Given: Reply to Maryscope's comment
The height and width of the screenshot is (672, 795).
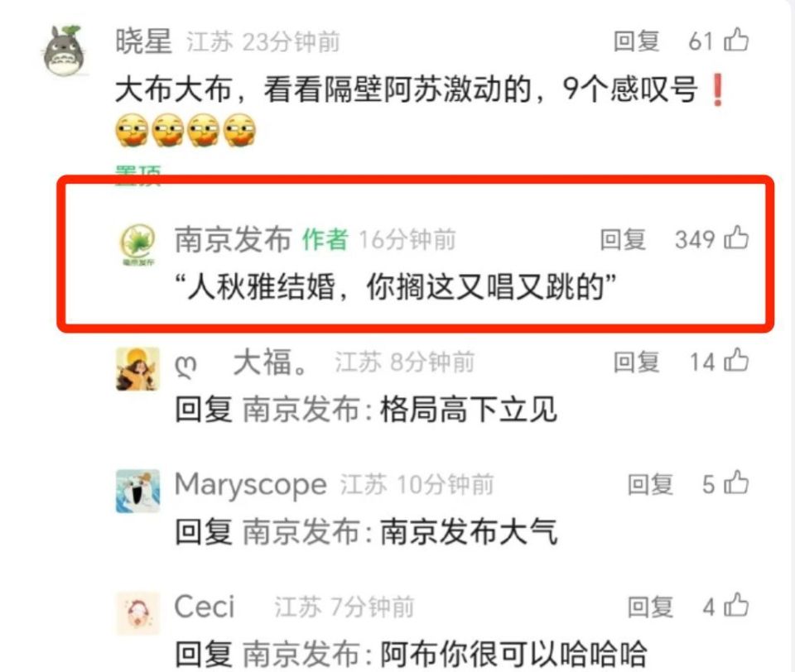Looking at the screenshot, I should click(650, 484).
